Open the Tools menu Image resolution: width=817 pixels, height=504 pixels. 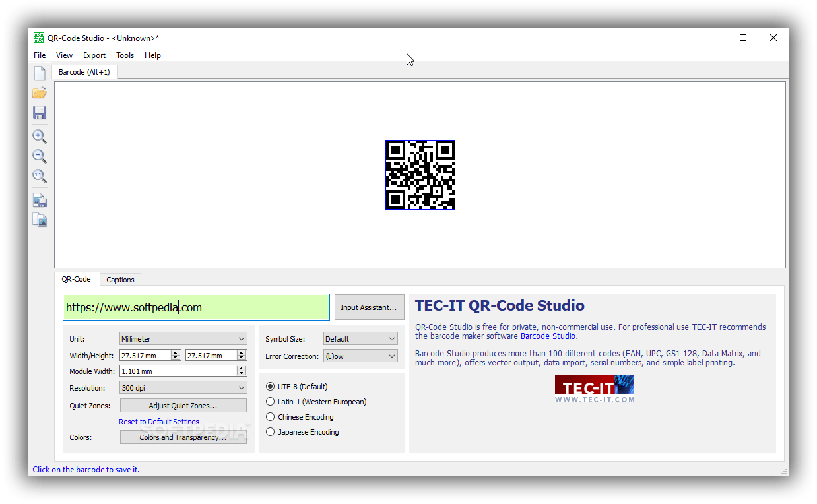125,55
